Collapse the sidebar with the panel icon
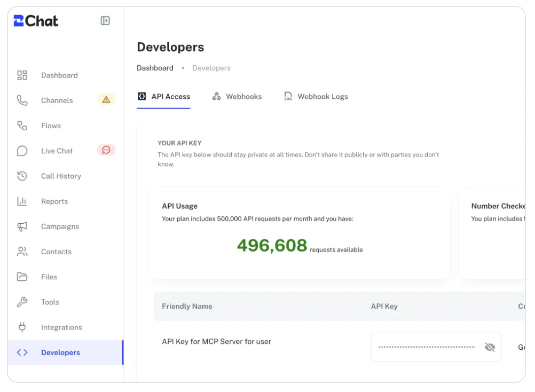 pos(105,21)
